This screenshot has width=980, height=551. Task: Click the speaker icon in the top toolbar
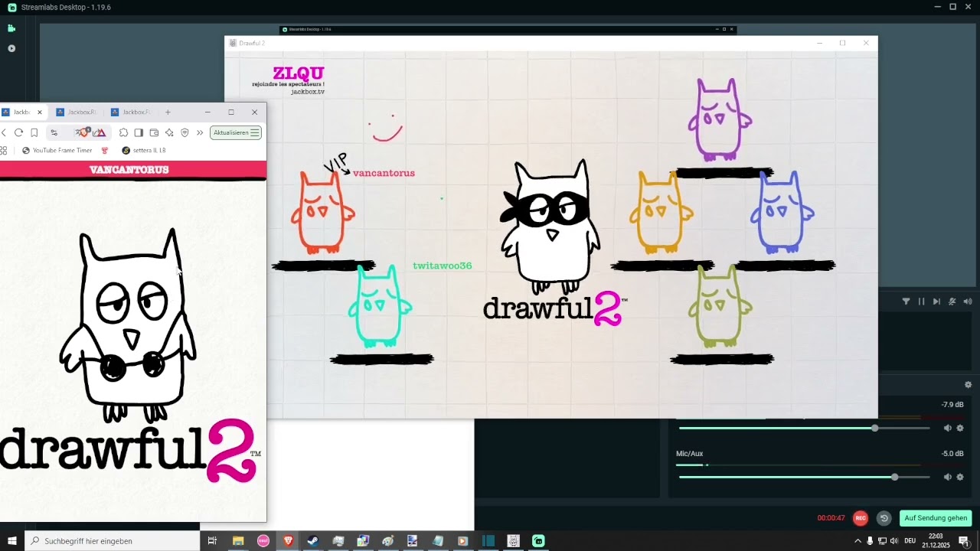[x=968, y=302]
